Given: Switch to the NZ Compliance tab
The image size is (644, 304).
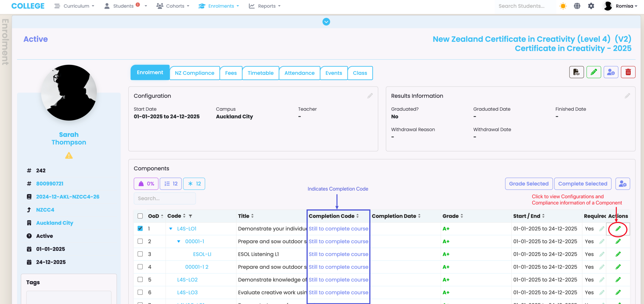Looking at the screenshot, I should pos(194,73).
